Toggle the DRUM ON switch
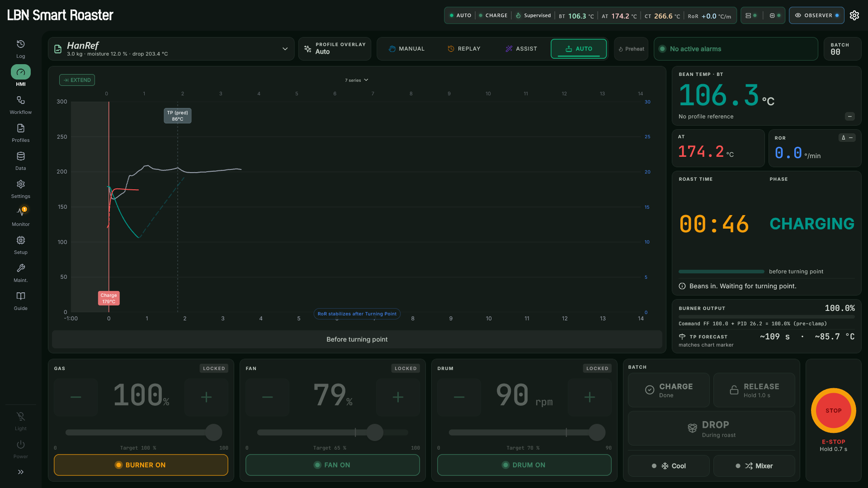This screenshot has height=488, width=868. [x=524, y=465]
